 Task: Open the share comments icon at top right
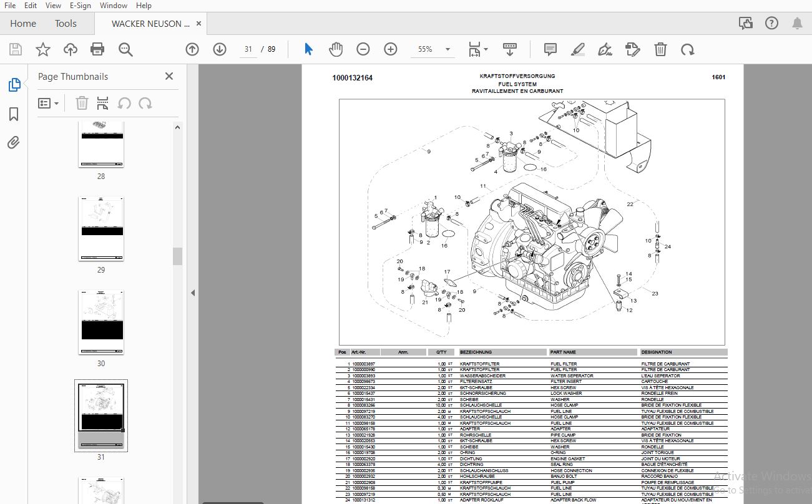[746, 24]
